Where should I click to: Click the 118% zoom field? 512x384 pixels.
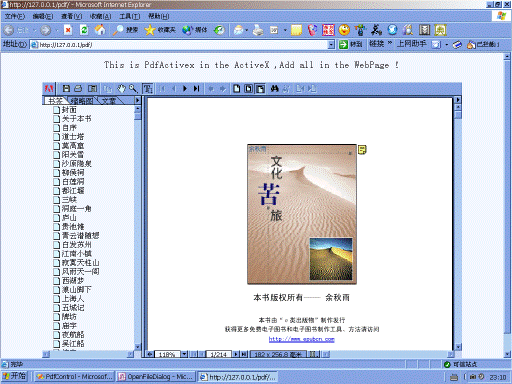pos(167,354)
